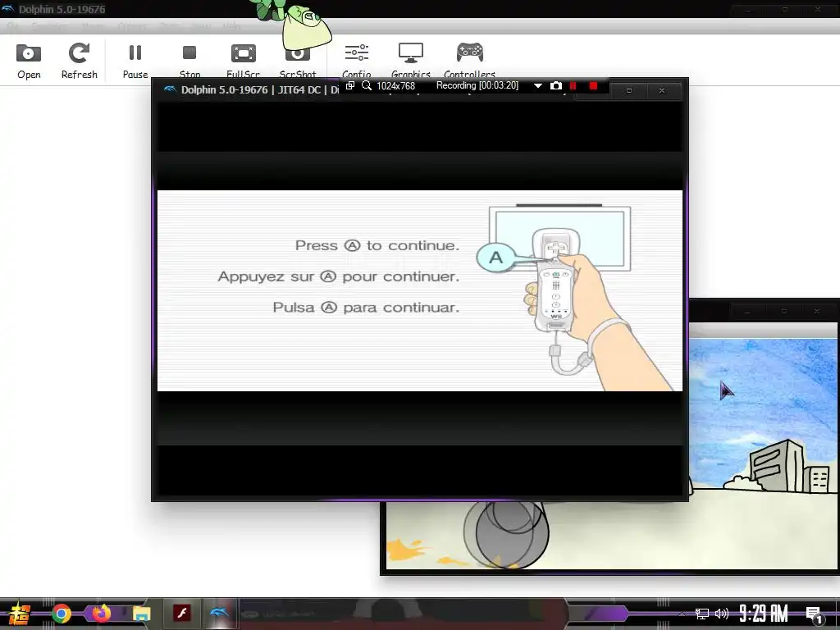Click 'Pulsa A para continuar.' text
The image size is (840, 630).
coord(366,308)
